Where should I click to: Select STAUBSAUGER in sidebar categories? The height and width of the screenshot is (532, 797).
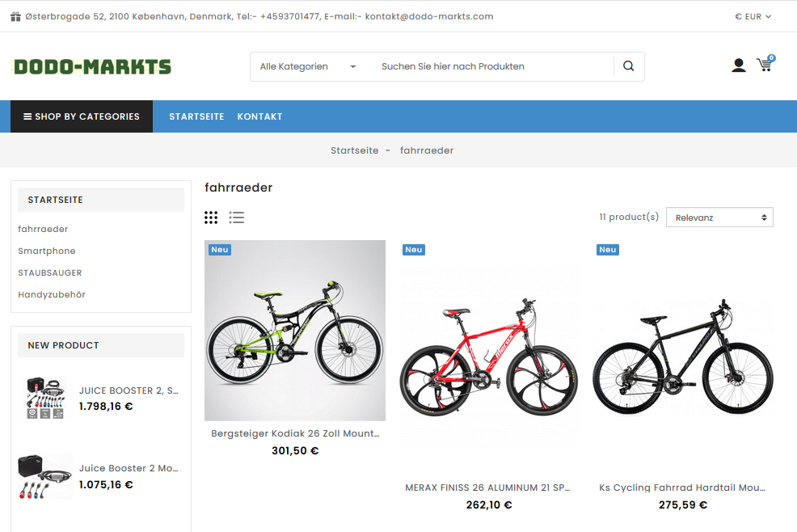click(50, 272)
